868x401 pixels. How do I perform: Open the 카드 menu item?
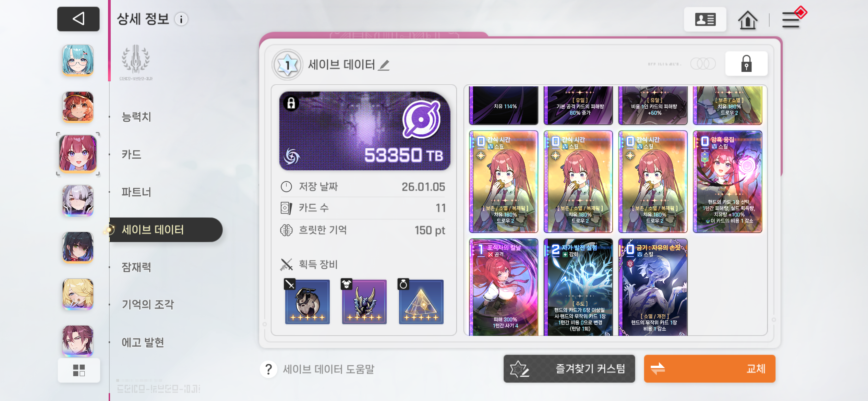click(132, 155)
